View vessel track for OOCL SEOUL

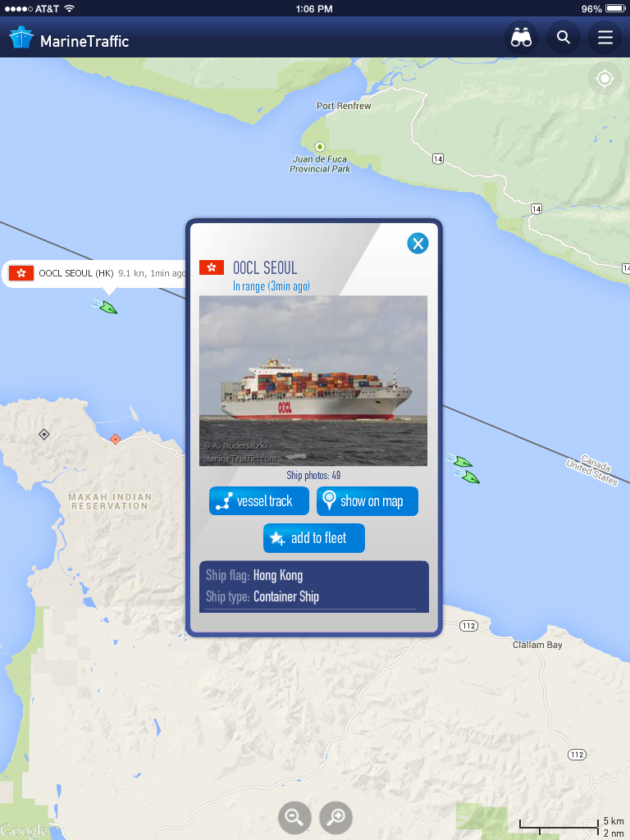(258, 501)
